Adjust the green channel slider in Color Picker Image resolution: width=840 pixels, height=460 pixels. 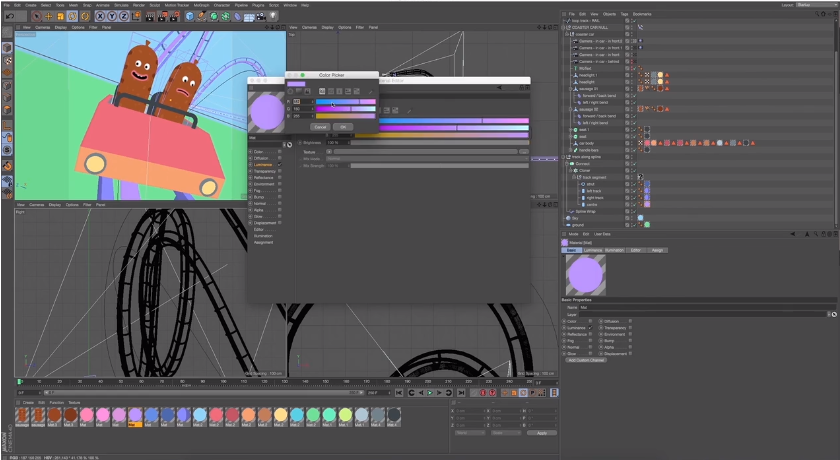click(346, 109)
